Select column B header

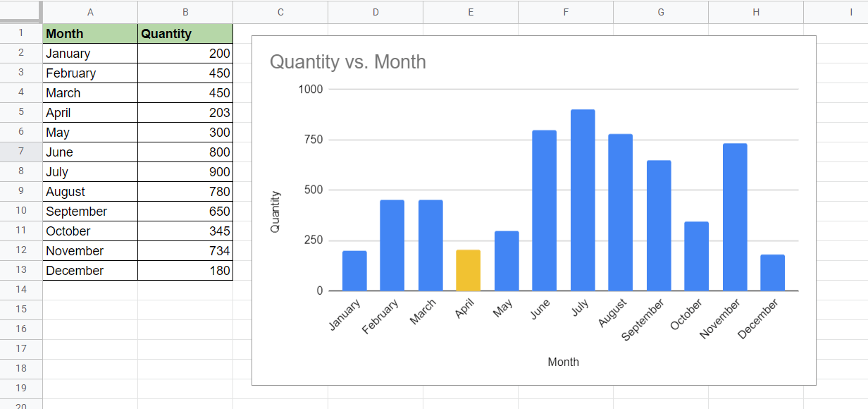click(x=185, y=12)
